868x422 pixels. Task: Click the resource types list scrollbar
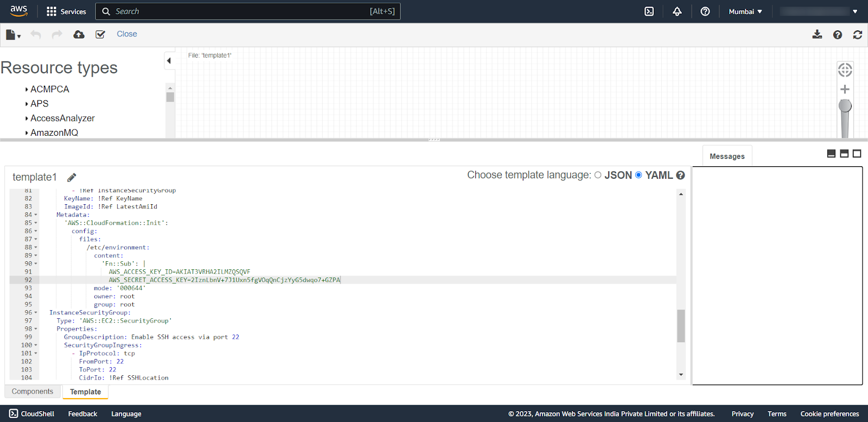point(170,97)
